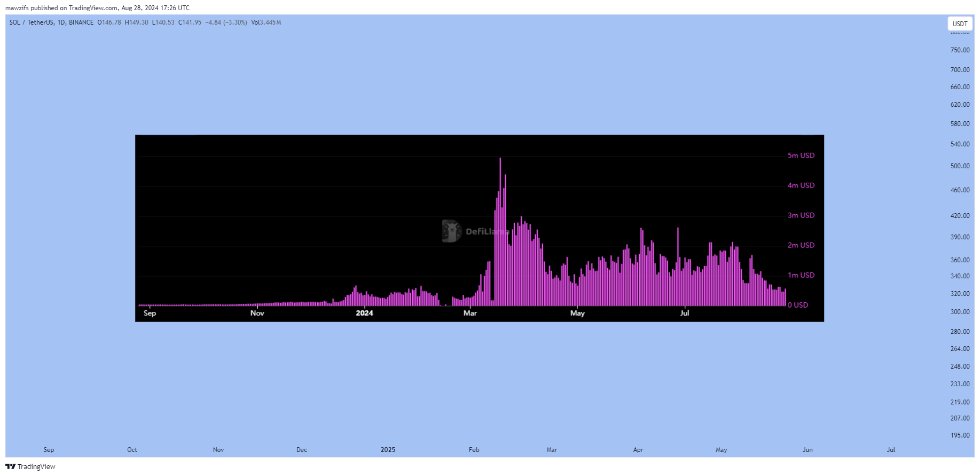Click the 233.00 price axis label
The height and width of the screenshot is (476, 980).
tap(960, 384)
